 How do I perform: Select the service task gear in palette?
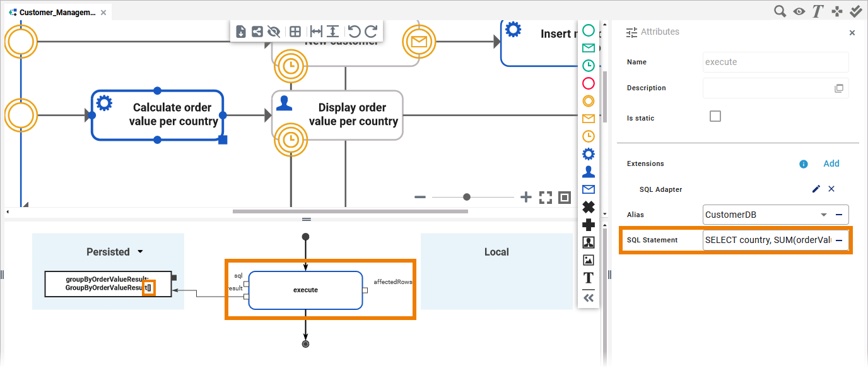(x=588, y=153)
